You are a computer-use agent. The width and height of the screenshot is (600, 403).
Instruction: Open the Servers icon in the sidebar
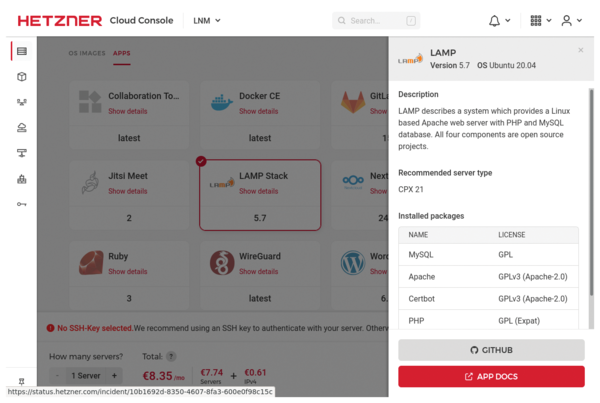pyautogui.click(x=22, y=51)
